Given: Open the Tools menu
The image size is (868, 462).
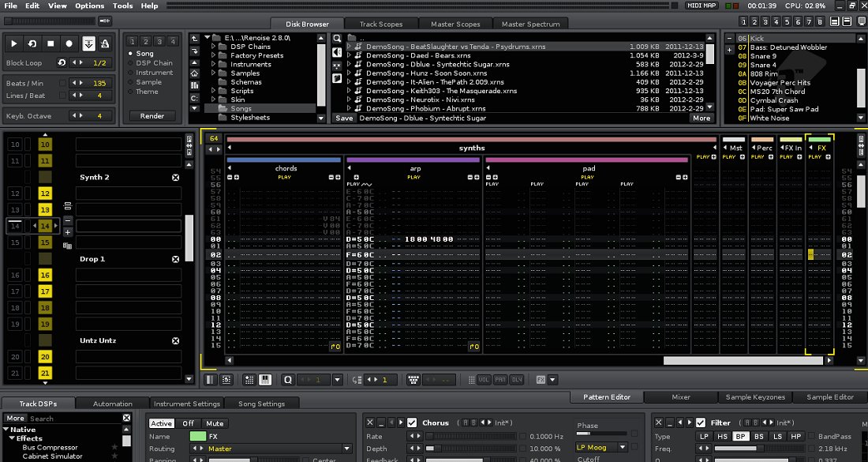Looking at the screenshot, I should click(122, 6).
